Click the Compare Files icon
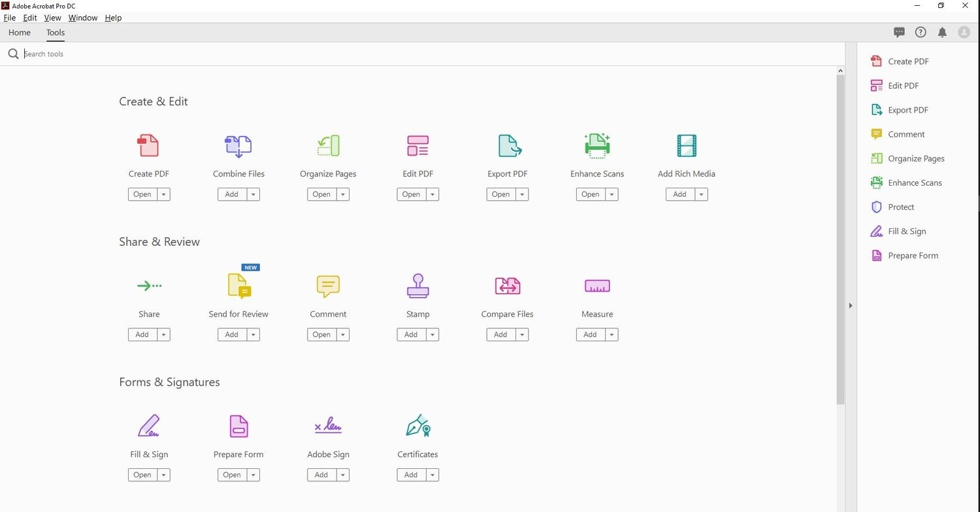980x512 pixels. [x=507, y=286]
